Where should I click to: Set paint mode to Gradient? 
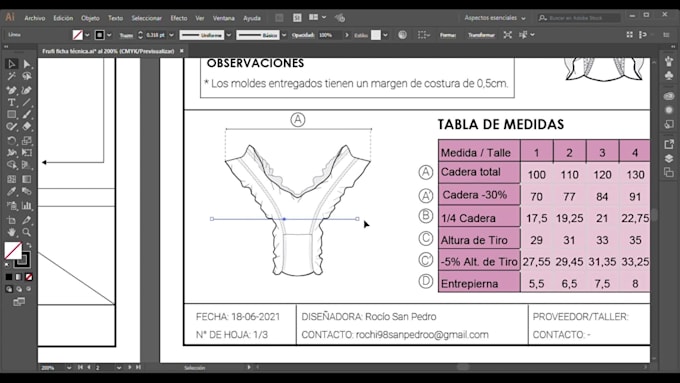19,277
